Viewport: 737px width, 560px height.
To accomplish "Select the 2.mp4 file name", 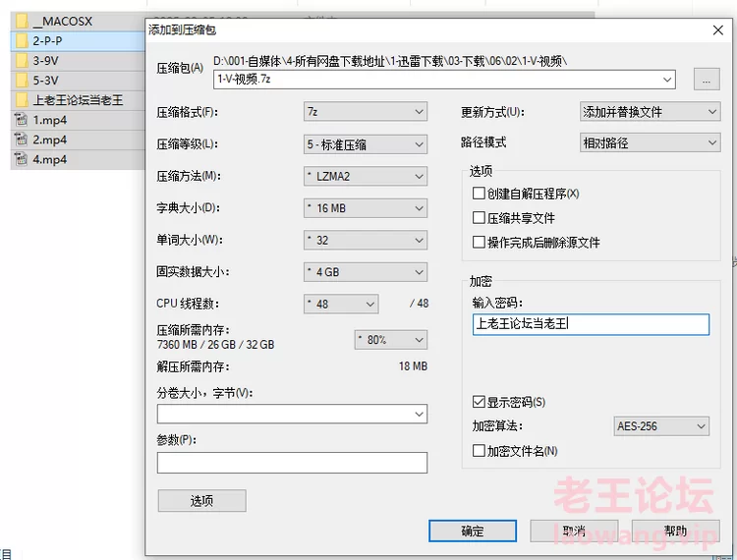I will click(x=50, y=140).
